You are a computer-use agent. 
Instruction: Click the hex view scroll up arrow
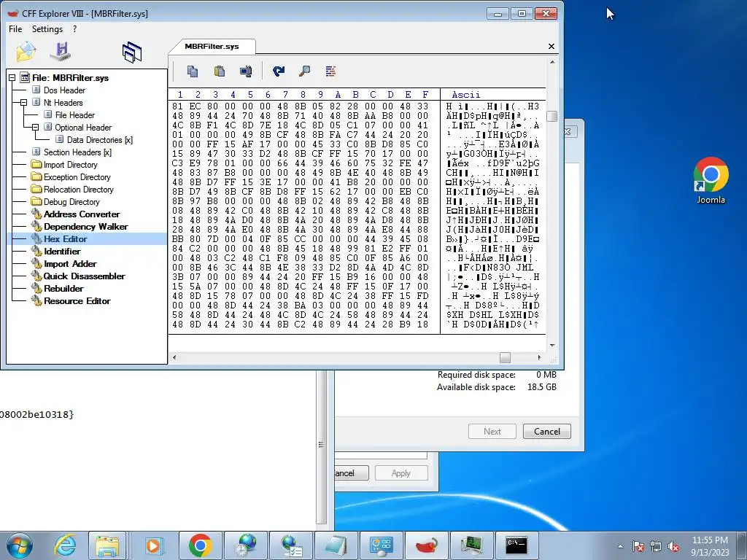click(x=552, y=62)
